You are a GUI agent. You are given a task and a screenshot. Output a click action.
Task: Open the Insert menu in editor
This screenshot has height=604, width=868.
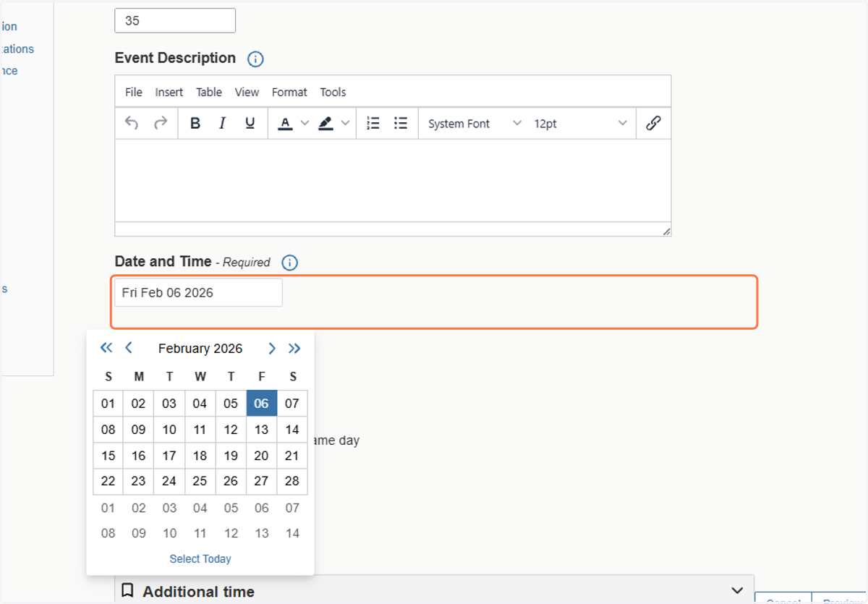[x=169, y=92]
